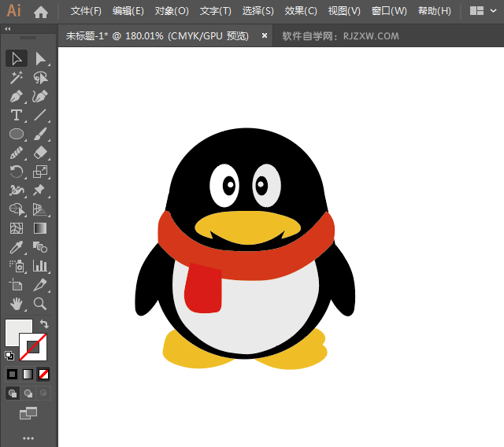The width and height of the screenshot is (504, 447).
Task: Select the Pen tool
Action: pos(17,96)
